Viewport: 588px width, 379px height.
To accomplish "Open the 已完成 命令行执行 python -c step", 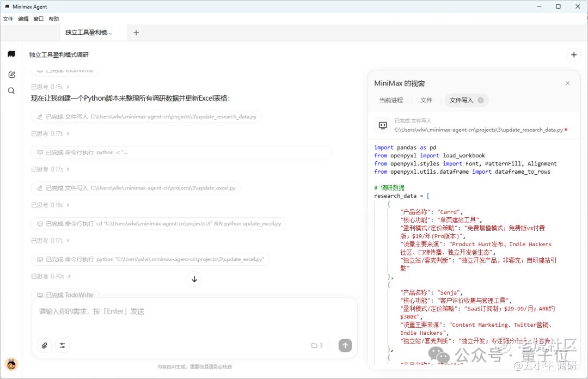I will 181,152.
